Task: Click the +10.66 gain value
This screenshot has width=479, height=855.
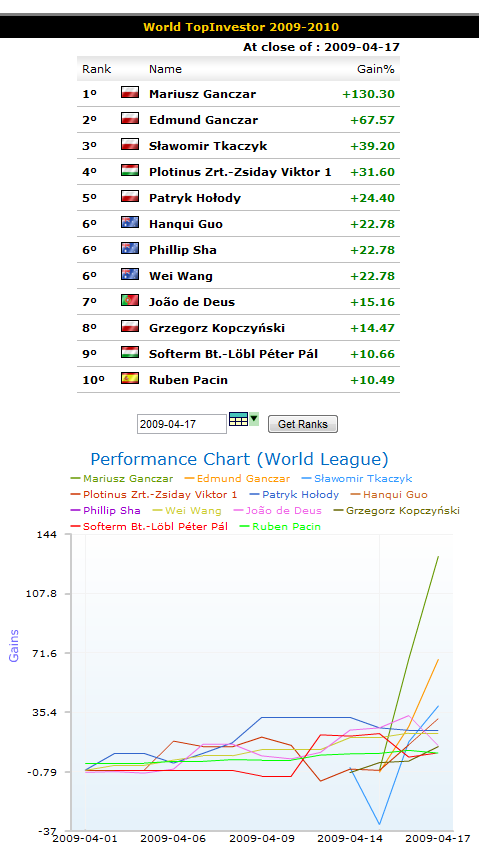Action: tap(372, 354)
